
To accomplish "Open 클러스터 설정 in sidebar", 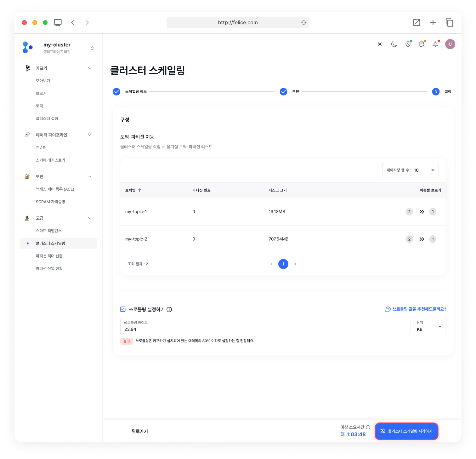I will (x=47, y=118).
